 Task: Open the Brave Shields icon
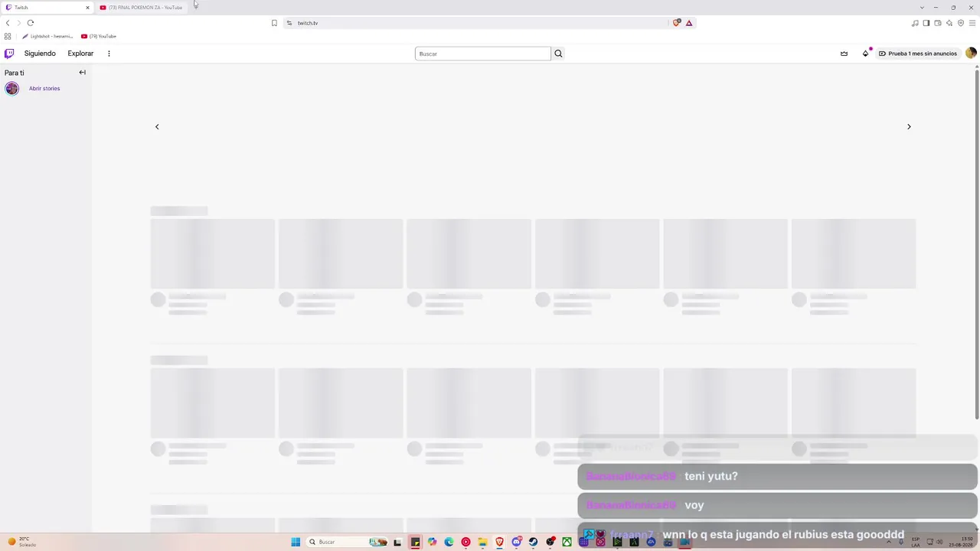(677, 23)
